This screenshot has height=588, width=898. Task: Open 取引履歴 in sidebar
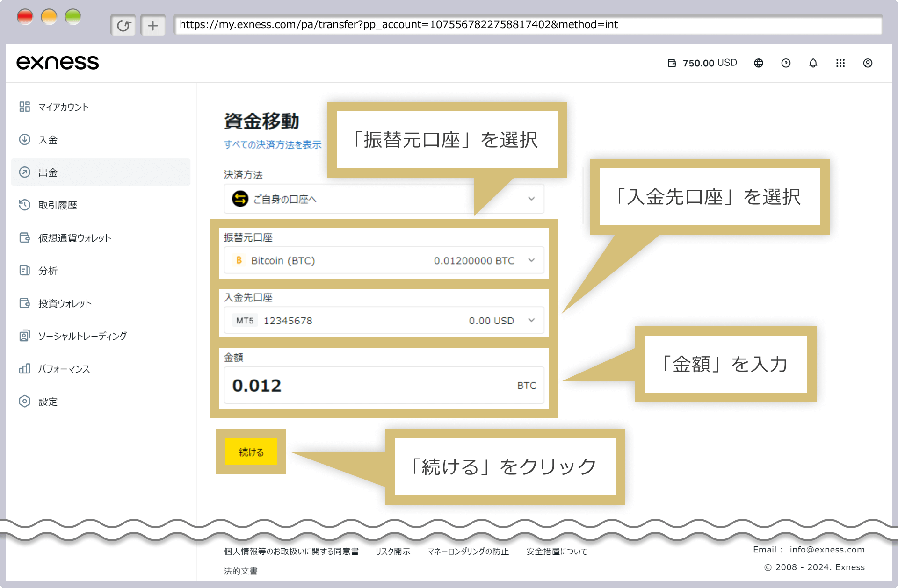pos(101,205)
